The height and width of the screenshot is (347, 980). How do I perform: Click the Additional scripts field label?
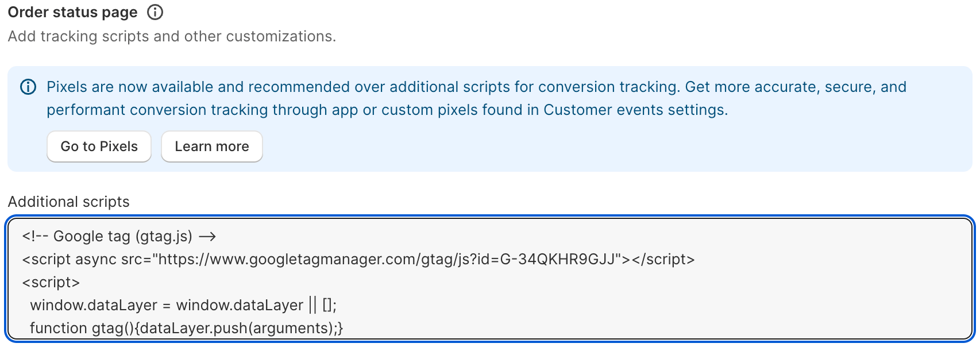69,202
